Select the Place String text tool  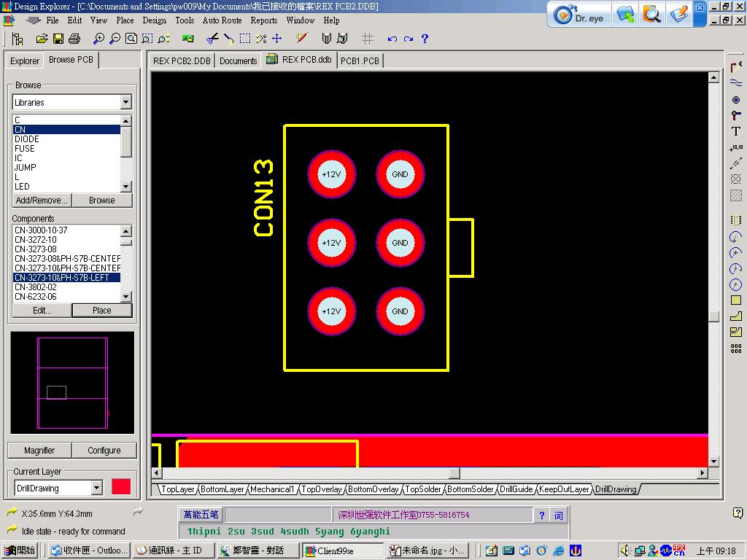[736, 131]
